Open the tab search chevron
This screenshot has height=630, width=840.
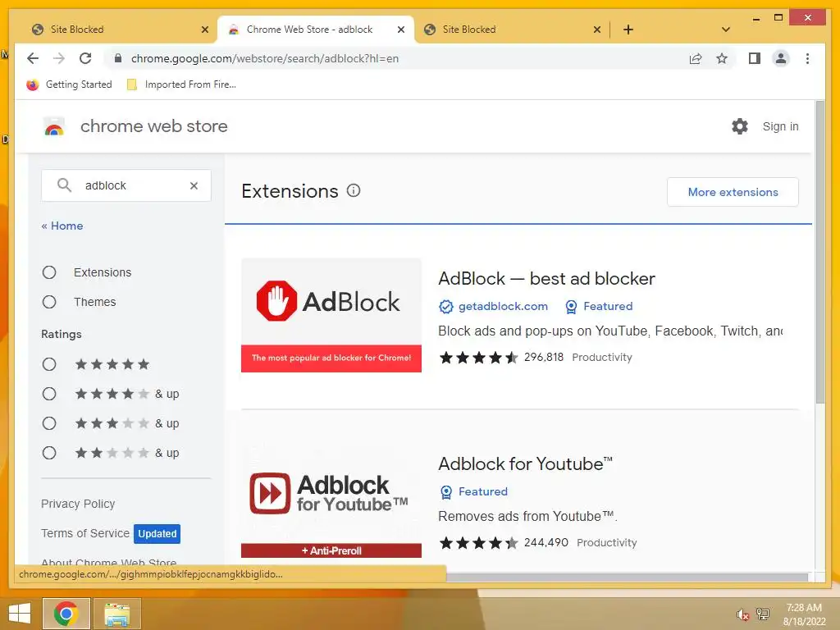point(726,30)
